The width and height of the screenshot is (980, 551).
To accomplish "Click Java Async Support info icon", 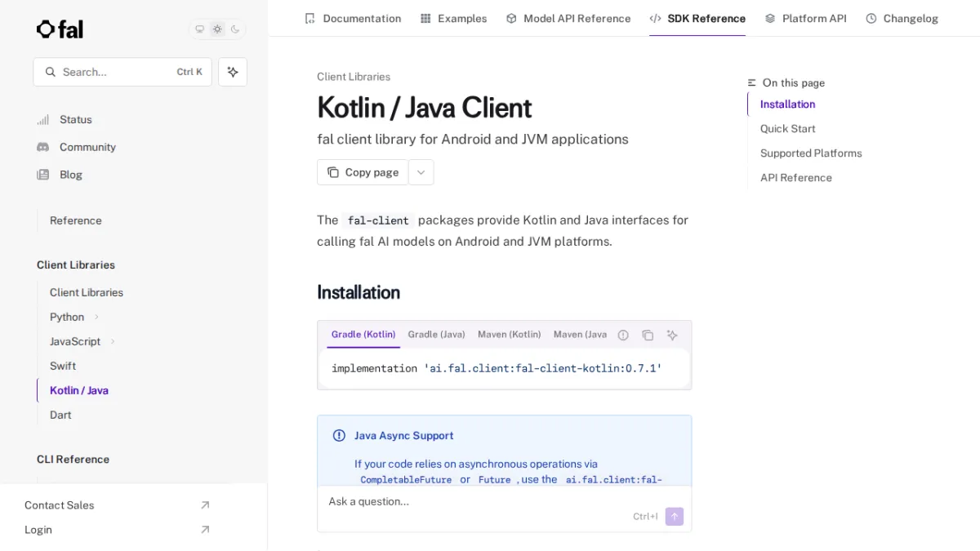I will pos(339,436).
